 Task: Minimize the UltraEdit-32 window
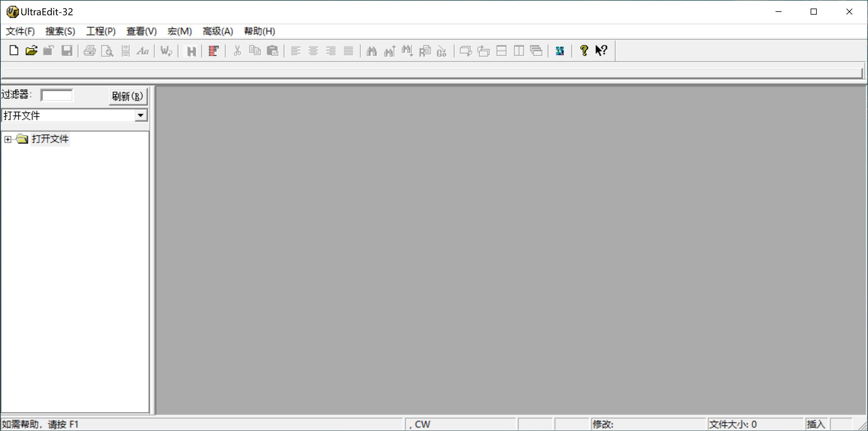[x=778, y=12]
